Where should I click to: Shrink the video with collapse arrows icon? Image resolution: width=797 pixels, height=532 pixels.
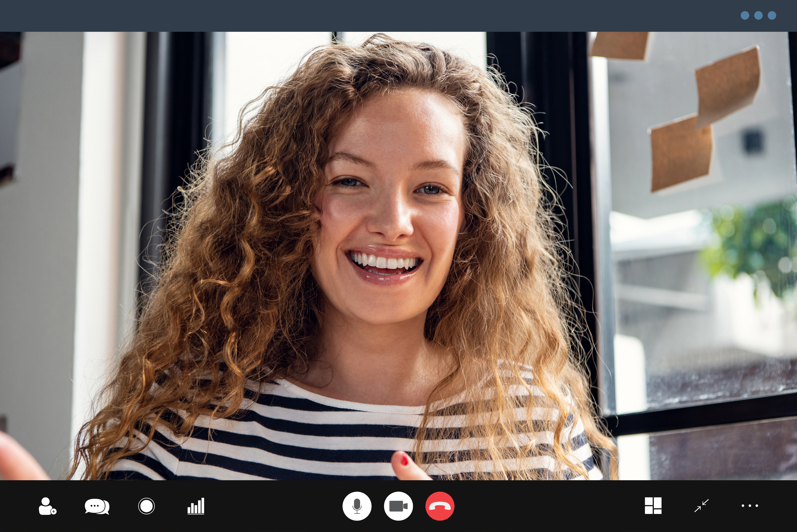701,506
